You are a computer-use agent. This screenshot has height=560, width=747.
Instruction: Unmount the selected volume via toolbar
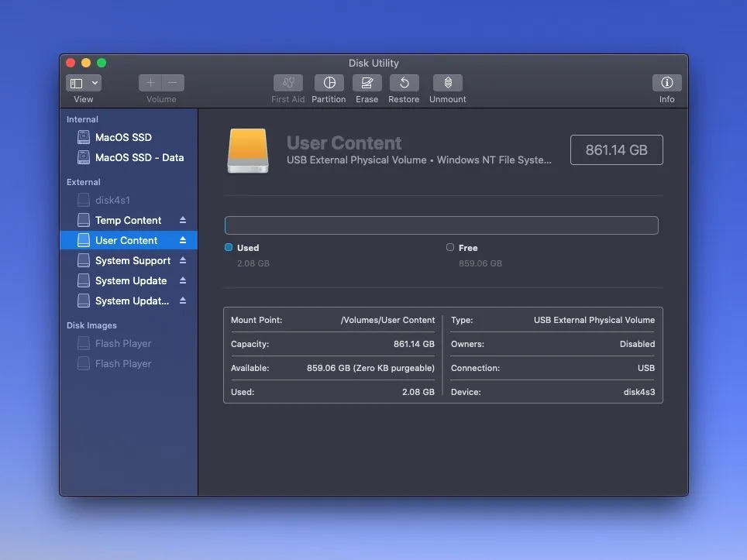click(x=447, y=83)
